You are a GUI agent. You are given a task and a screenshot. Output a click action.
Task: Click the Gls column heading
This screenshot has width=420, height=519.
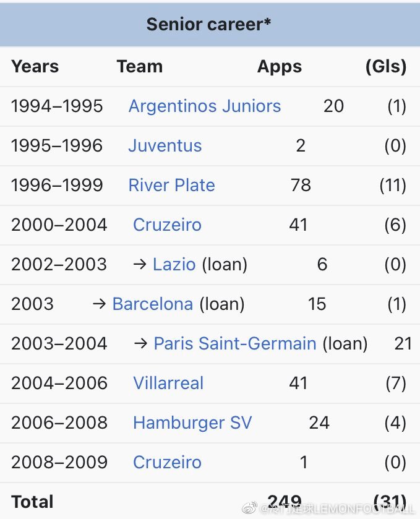tap(386, 67)
